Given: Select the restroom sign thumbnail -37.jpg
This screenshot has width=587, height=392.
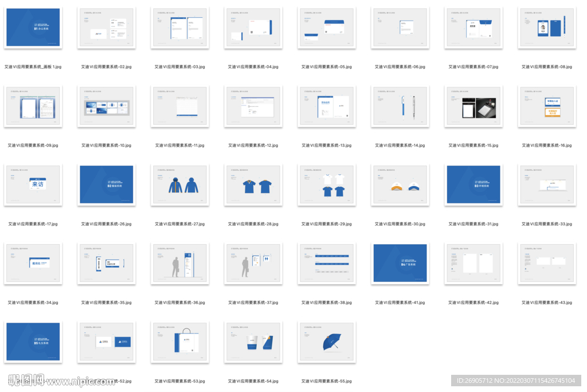Looking at the screenshot, I should (x=253, y=263).
